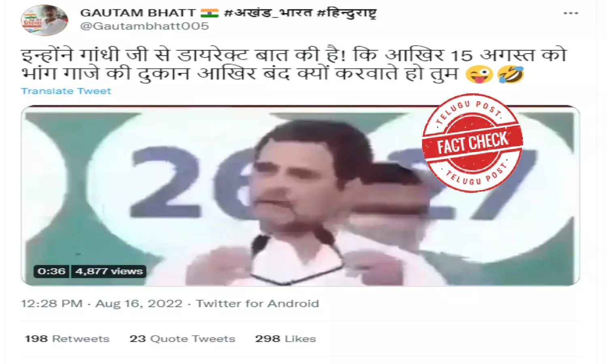Open Gautam Bhatt's profile avatar
The height and width of the screenshot is (364, 607).
click(x=45, y=20)
